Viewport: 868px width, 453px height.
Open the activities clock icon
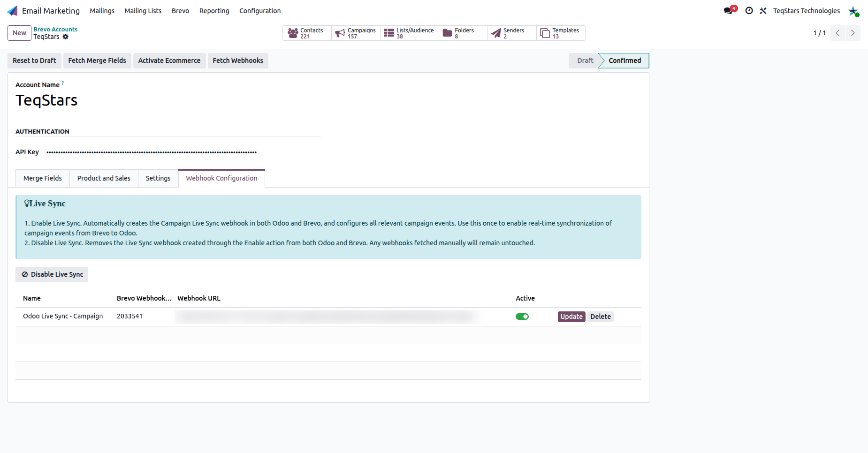tap(749, 11)
